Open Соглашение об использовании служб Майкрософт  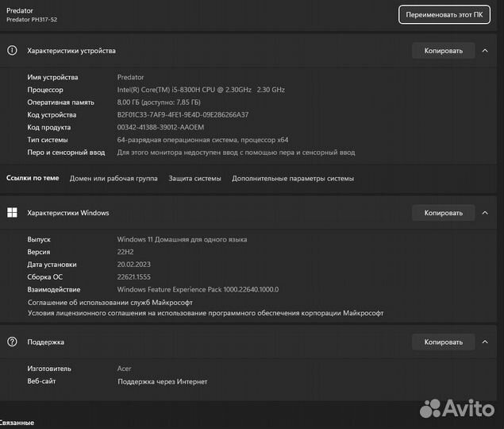point(110,303)
